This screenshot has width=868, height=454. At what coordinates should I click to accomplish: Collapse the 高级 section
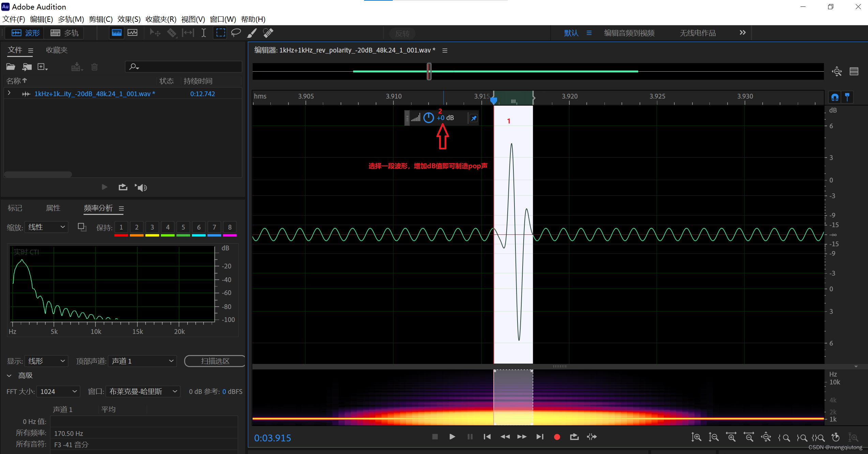click(9, 376)
